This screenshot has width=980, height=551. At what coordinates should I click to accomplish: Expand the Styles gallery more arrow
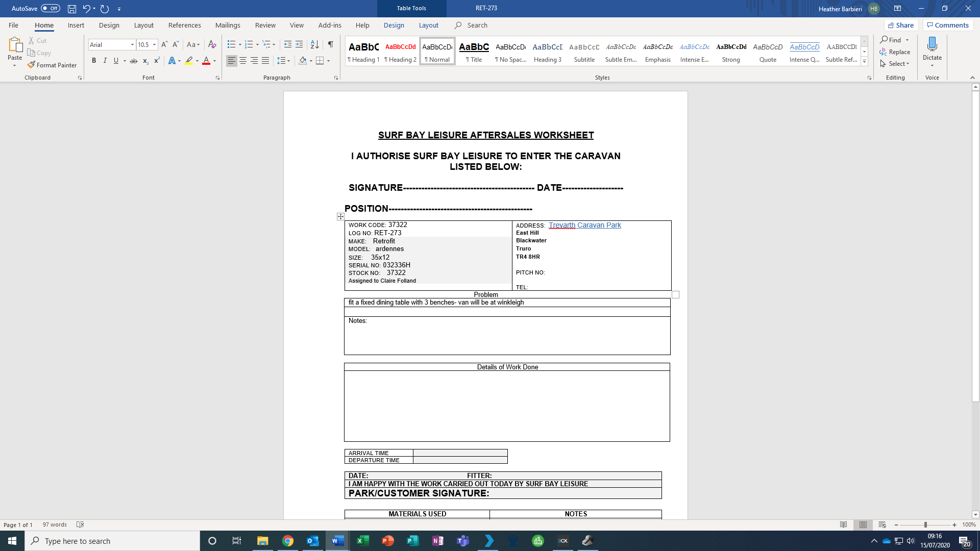(864, 62)
